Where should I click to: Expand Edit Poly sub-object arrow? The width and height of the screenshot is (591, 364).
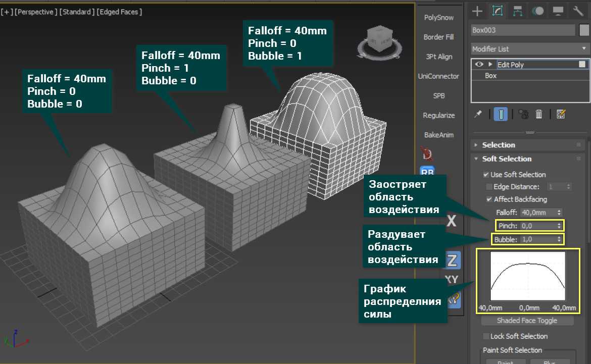click(x=489, y=65)
